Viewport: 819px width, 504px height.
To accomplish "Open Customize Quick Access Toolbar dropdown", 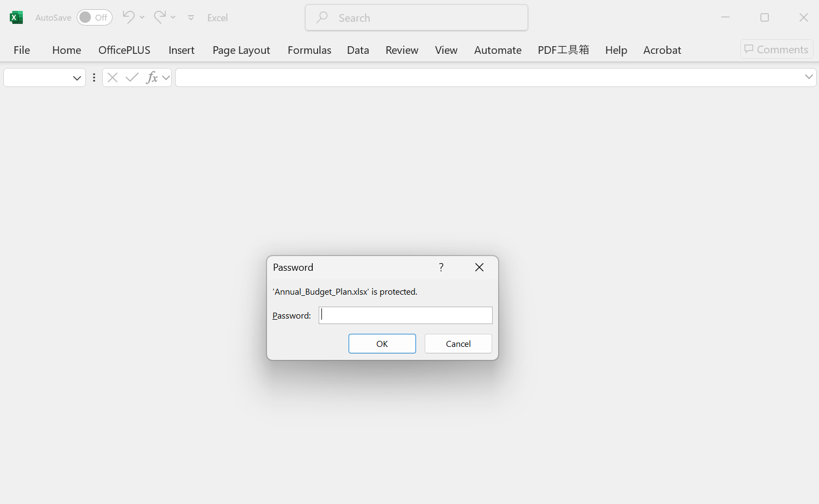I will 191,18.
